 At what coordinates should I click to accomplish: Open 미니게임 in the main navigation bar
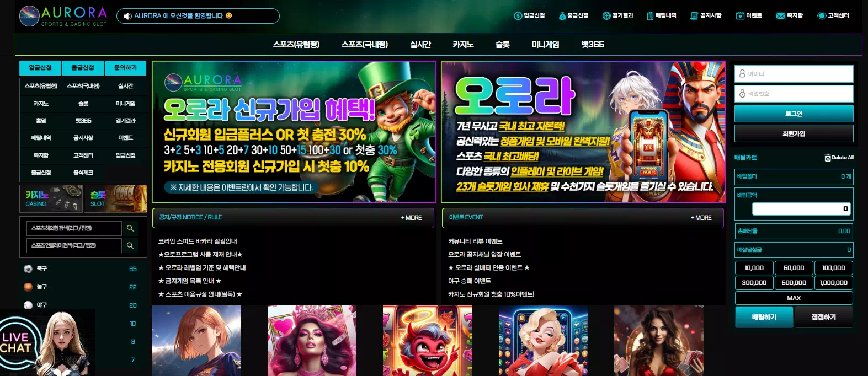[x=545, y=45]
